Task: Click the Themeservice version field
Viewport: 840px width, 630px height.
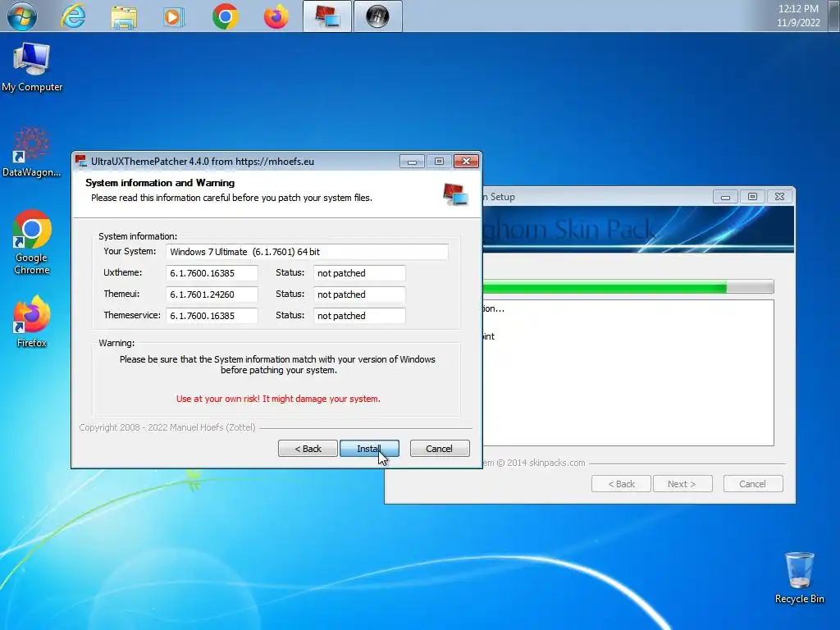Action: click(212, 316)
